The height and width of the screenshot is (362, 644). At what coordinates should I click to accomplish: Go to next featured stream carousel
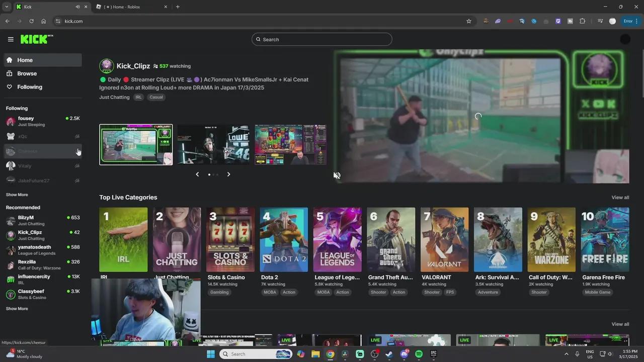(228, 174)
